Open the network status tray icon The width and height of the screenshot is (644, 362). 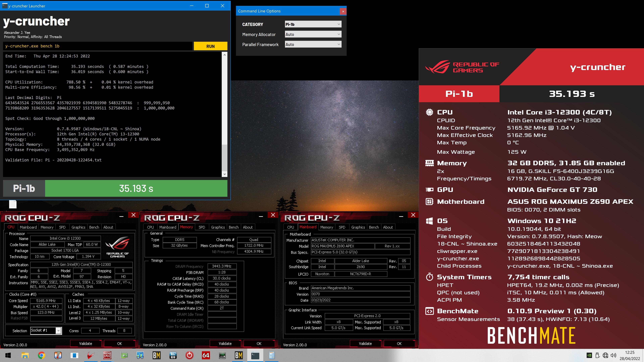pos(605,355)
